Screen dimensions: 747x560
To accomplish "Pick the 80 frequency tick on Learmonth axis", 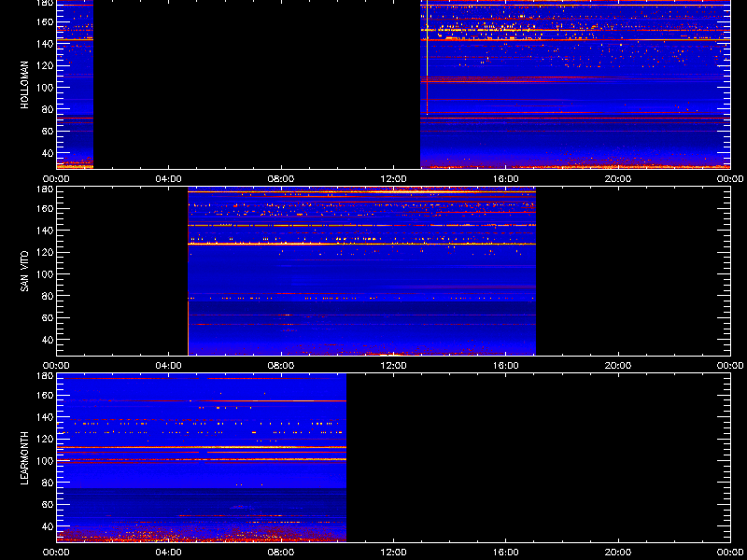I will (48, 483).
